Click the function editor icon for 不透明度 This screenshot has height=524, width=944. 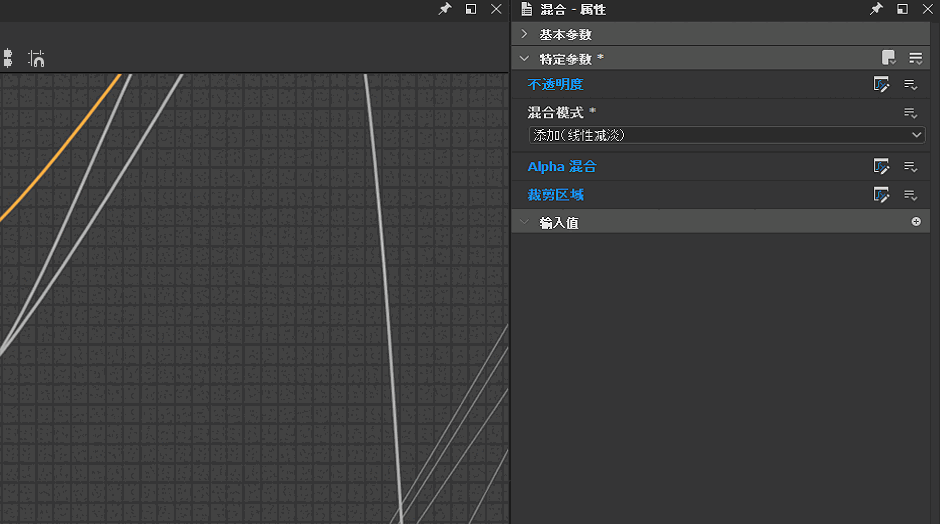pos(881,85)
